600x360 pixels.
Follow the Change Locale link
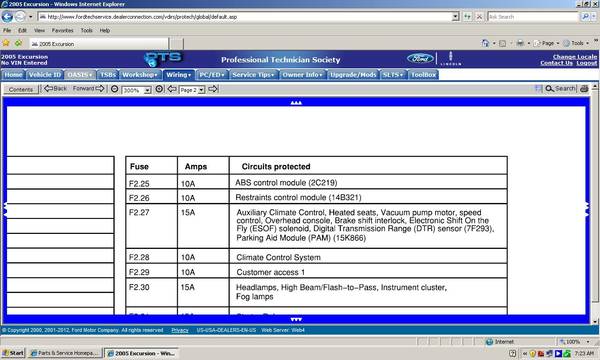point(574,57)
